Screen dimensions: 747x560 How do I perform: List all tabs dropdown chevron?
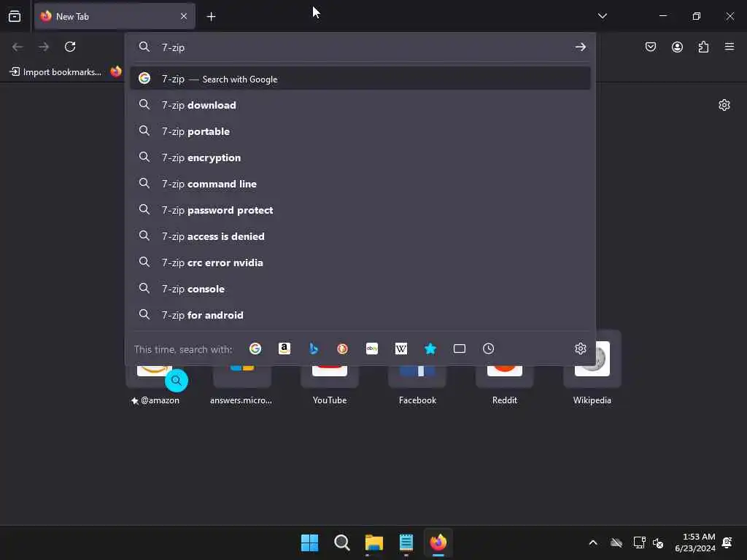(602, 16)
